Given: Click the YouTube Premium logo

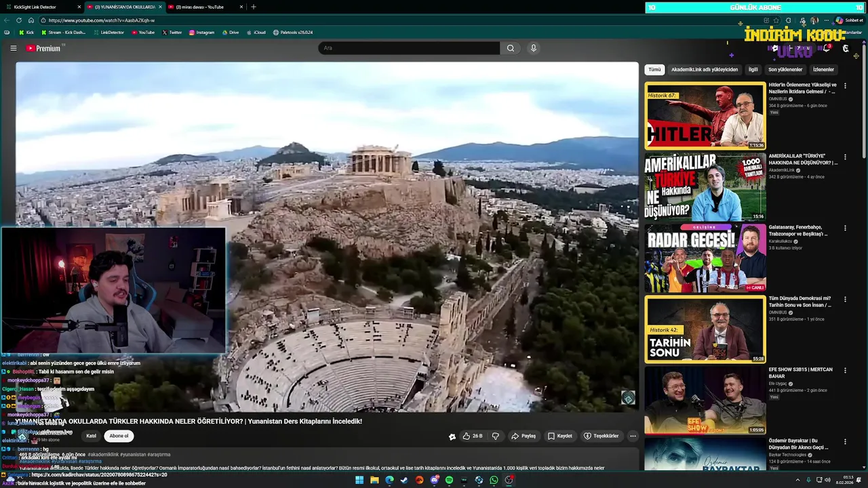Looking at the screenshot, I should click(43, 48).
